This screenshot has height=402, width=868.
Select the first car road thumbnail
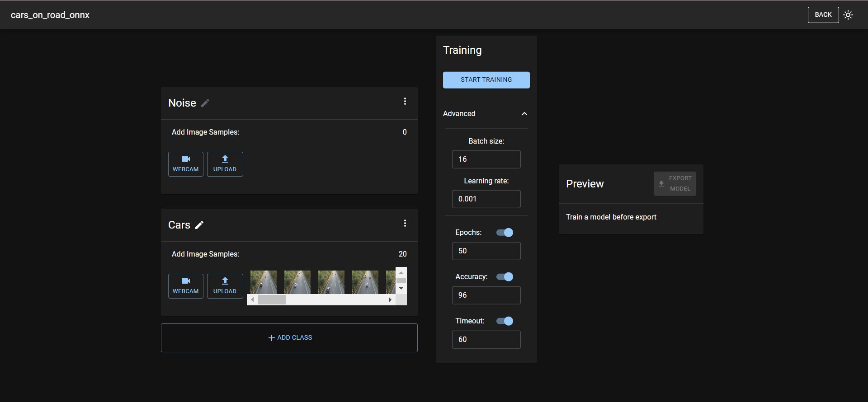tap(264, 282)
